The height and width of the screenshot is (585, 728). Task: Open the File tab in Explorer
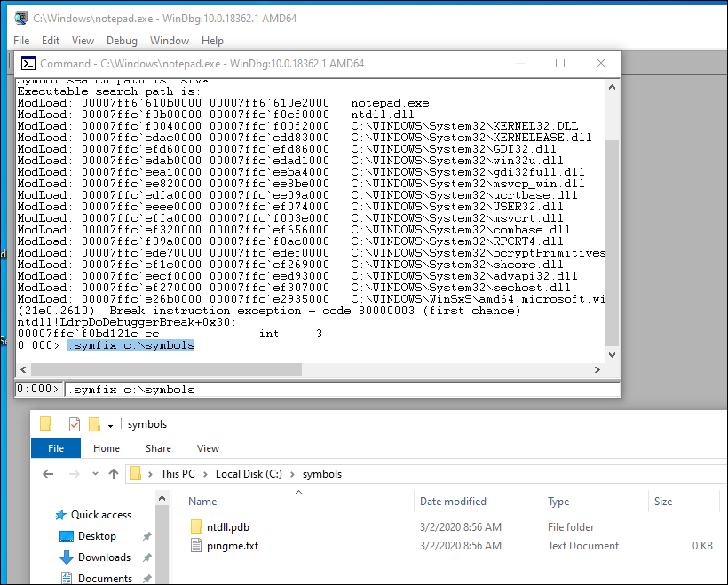coord(56,448)
